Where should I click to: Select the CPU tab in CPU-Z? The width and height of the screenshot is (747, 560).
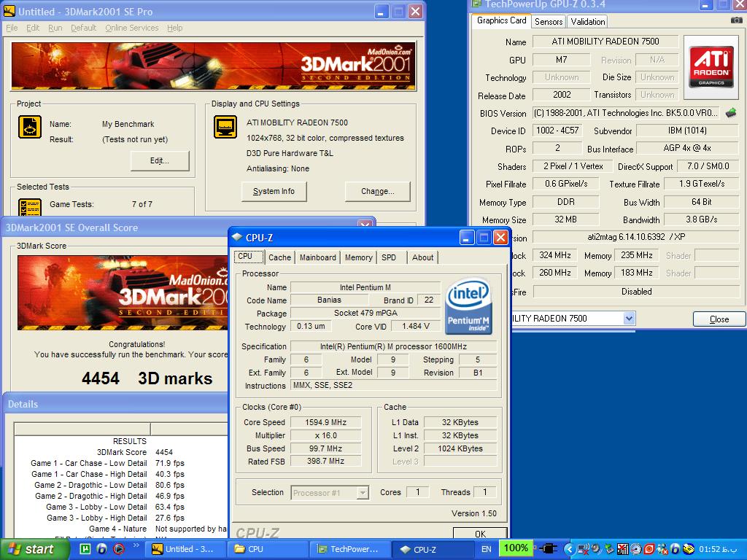(249, 256)
